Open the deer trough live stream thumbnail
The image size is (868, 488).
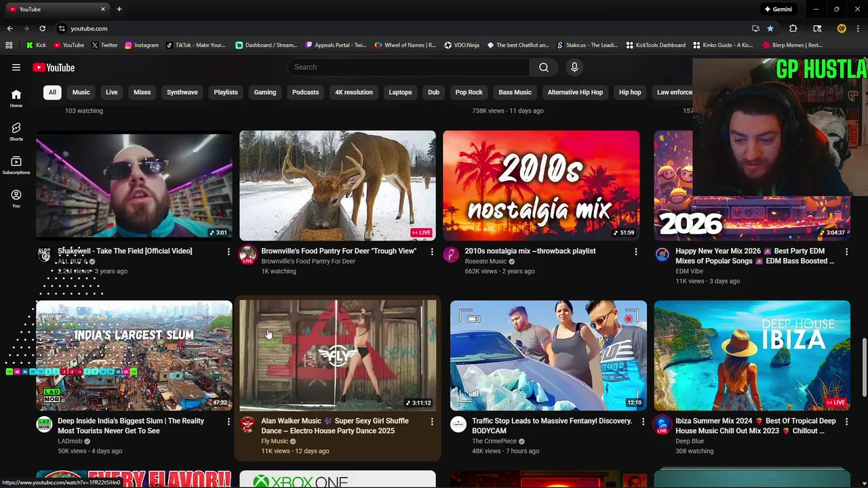pos(338,186)
